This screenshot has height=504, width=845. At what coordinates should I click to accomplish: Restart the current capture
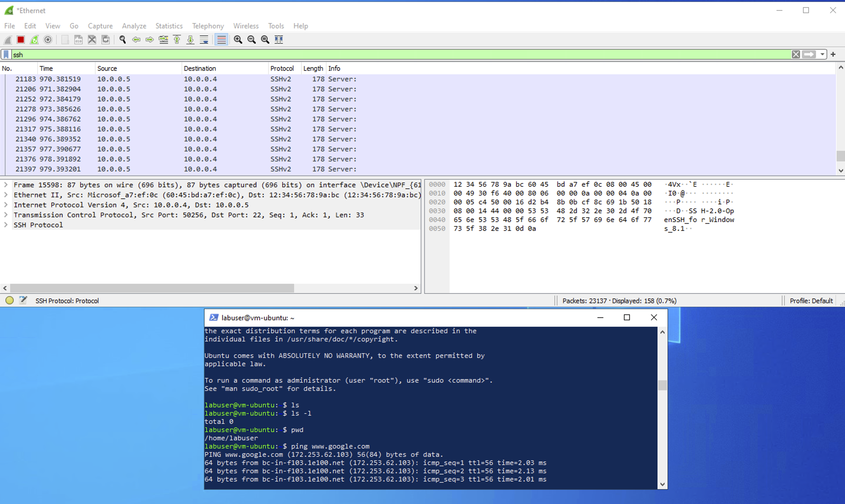[34, 40]
